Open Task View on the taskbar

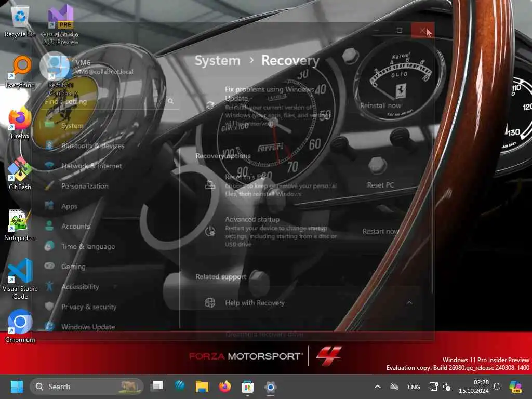click(x=157, y=386)
